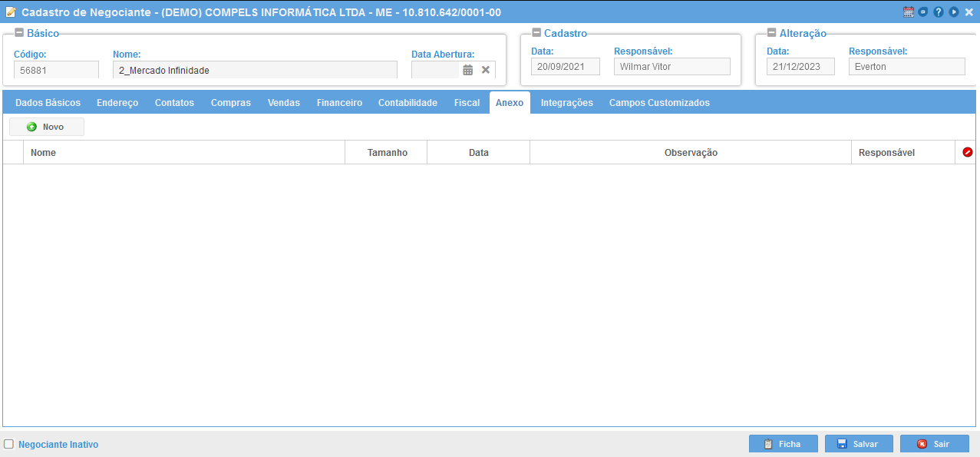Sort by the Observação column header
980x457 pixels.
click(x=691, y=153)
